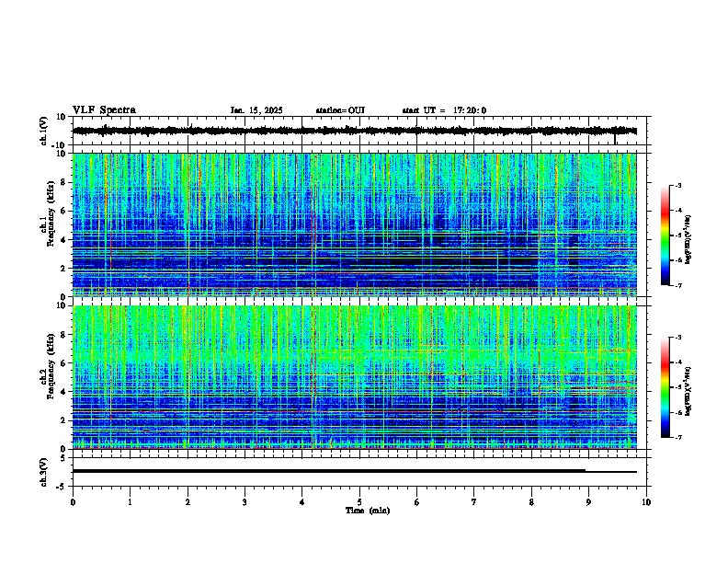Click the ch.3 voltage trace line
The width and height of the screenshot is (728, 563).
coord(355,471)
